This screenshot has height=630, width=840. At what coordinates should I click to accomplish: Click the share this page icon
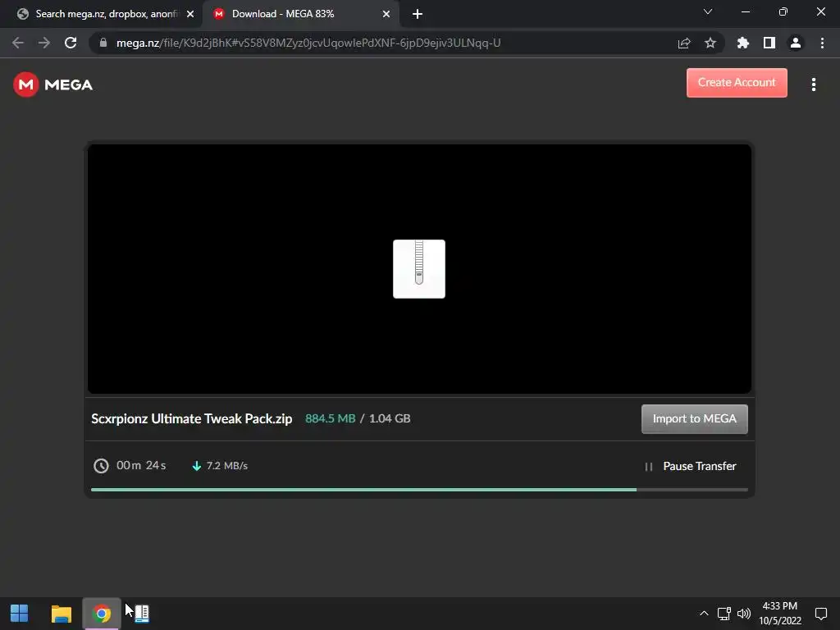click(x=684, y=43)
